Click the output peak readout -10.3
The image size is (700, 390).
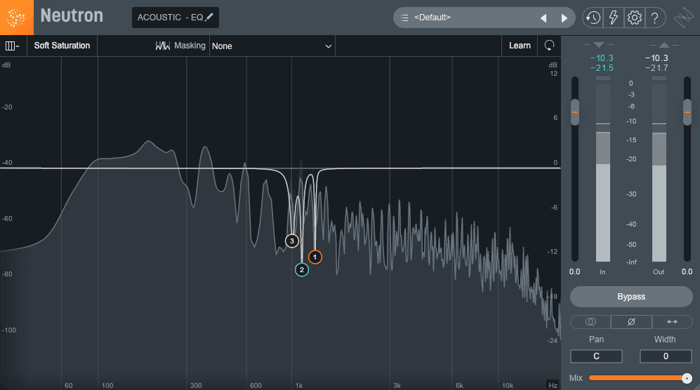[657, 58]
